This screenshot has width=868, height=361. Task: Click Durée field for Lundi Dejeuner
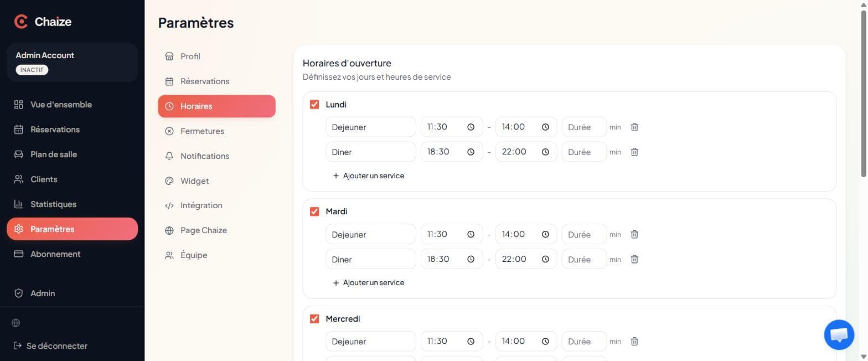[x=584, y=127]
